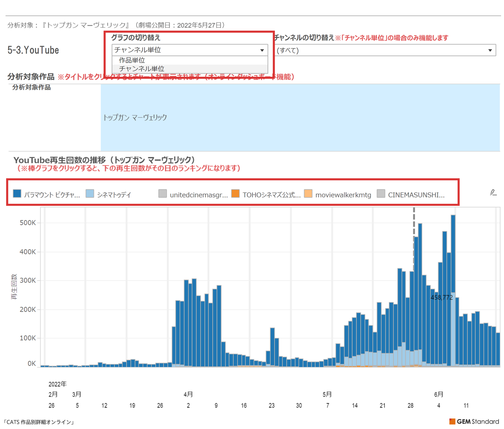504x429 pixels.
Task: Click the 2022年 year label on the x-axis
Action: (58, 384)
